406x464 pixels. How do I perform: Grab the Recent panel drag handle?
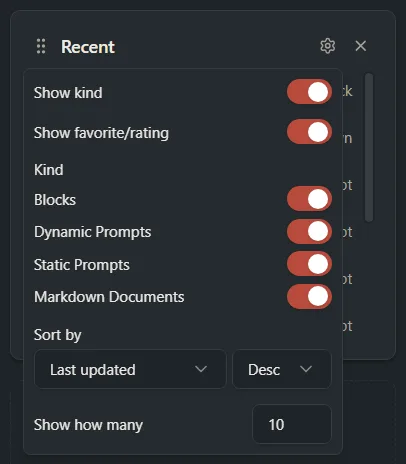41,46
